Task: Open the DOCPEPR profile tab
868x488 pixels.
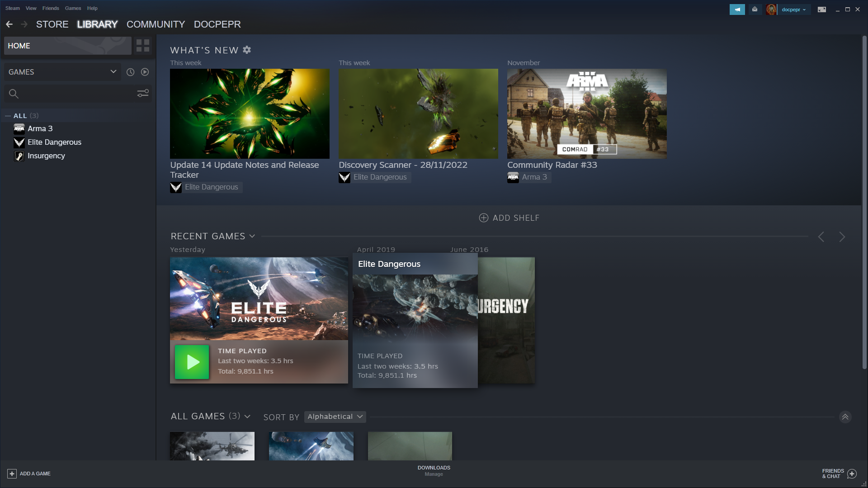Action: tap(217, 24)
